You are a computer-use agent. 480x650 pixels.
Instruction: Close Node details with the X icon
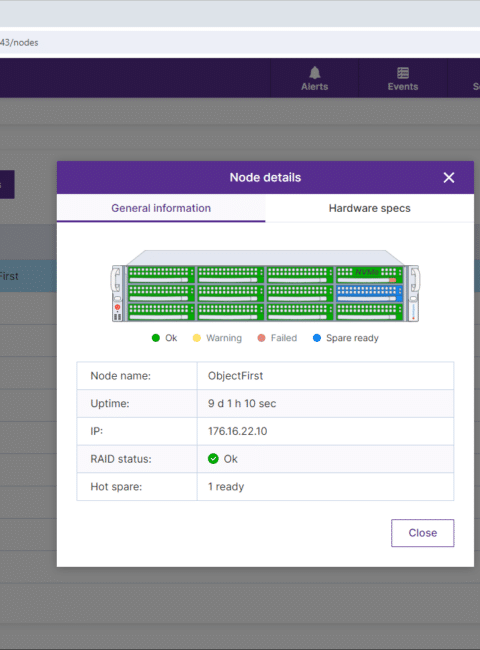pyautogui.click(x=449, y=178)
